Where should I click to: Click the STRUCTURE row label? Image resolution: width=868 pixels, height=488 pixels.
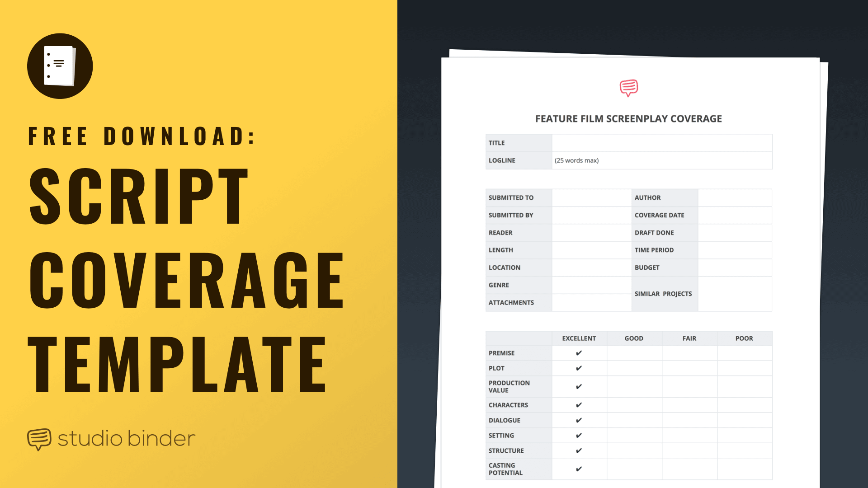click(x=506, y=451)
